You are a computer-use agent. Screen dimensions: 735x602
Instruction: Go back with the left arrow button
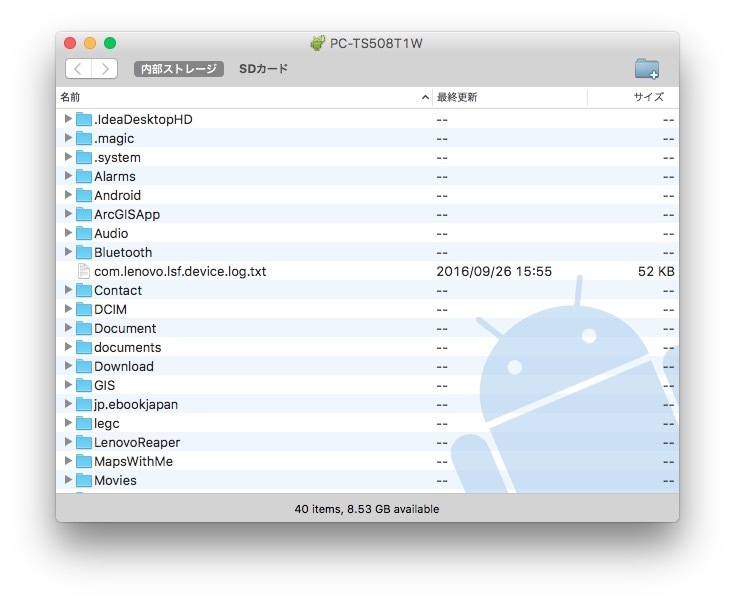pyautogui.click(x=78, y=69)
